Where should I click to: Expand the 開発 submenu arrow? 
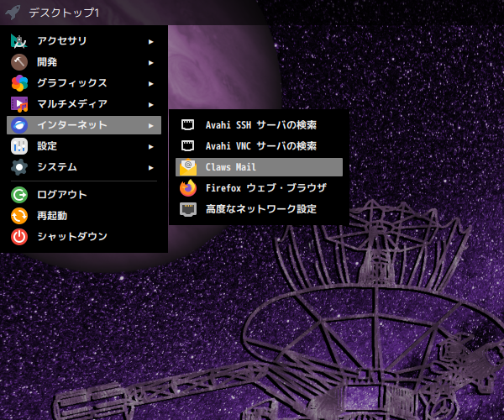(150, 63)
